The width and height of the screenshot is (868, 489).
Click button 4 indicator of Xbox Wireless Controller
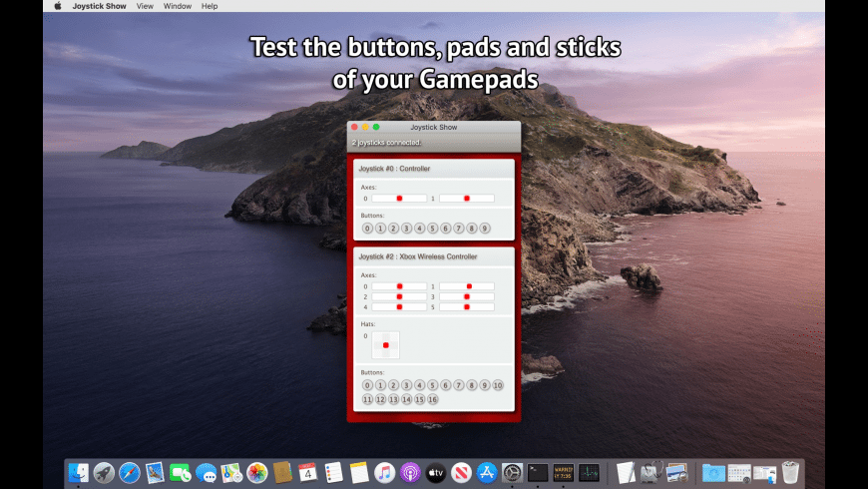420,385
